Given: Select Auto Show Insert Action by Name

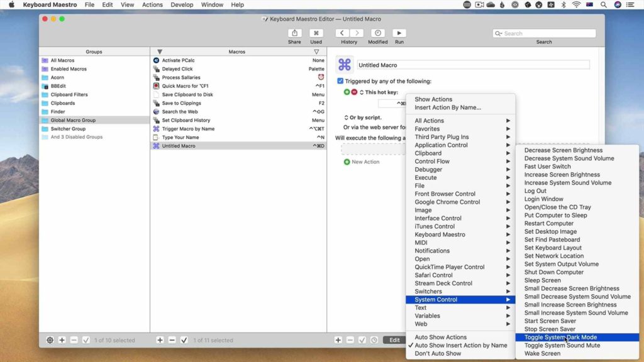Looking at the screenshot, I should (460, 345).
